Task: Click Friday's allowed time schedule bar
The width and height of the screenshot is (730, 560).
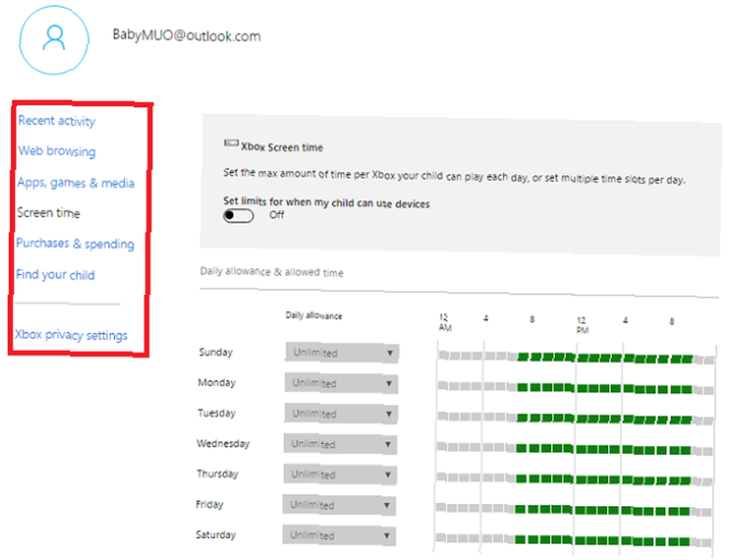Action: 574,510
